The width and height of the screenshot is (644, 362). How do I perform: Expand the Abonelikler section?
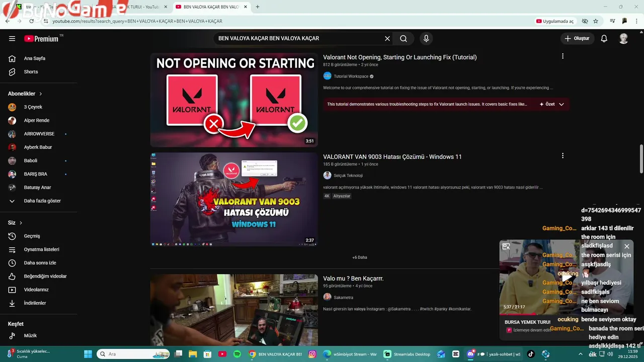[25, 94]
